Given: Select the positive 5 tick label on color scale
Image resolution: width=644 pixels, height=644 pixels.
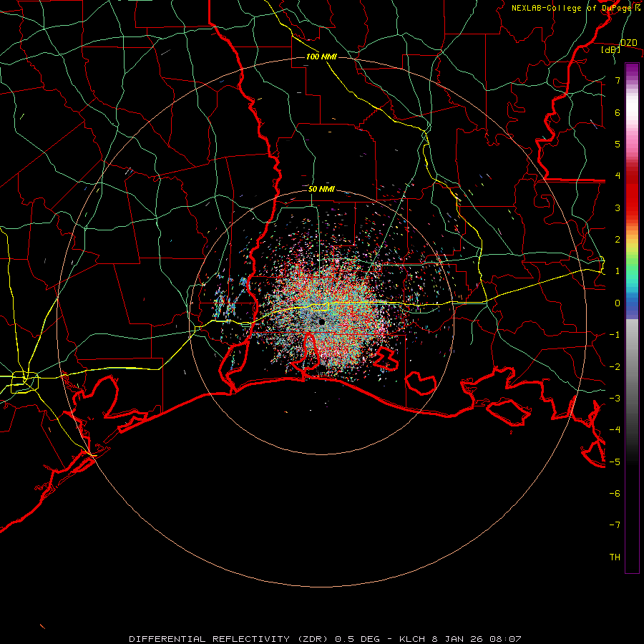Looking at the screenshot, I should pyautogui.click(x=618, y=144).
